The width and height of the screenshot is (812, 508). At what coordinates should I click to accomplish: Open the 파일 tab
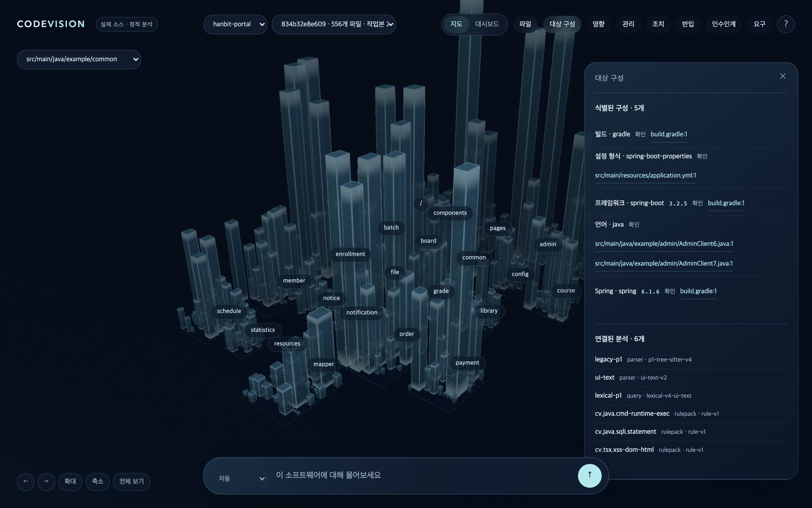click(x=525, y=24)
